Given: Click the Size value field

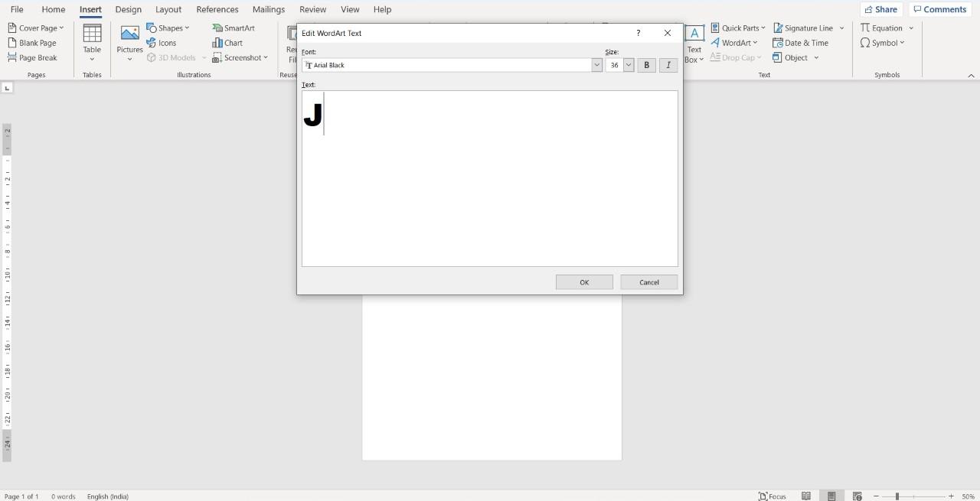Looking at the screenshot, I should (x=614, y=65).
